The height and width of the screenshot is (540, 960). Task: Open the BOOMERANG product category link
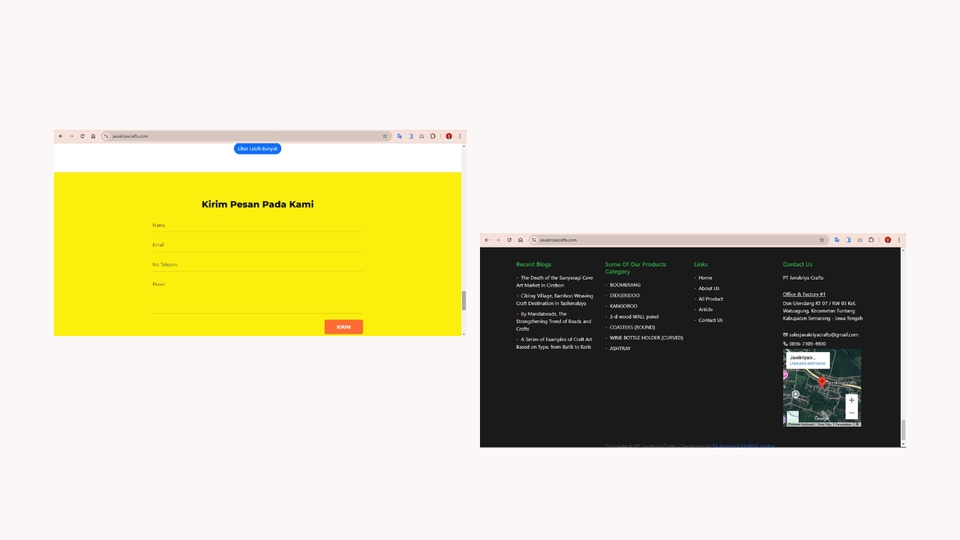(x=625, y=285)
